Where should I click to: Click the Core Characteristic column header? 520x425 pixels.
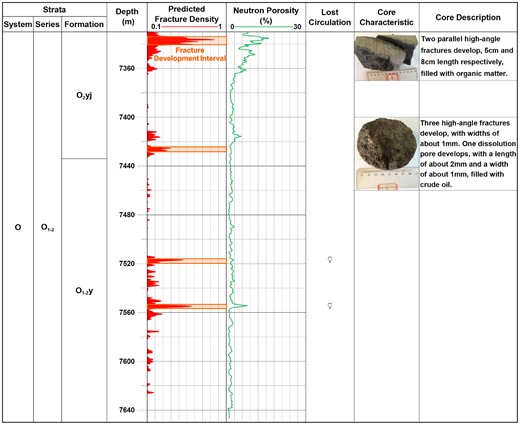(x=386, y=17)
